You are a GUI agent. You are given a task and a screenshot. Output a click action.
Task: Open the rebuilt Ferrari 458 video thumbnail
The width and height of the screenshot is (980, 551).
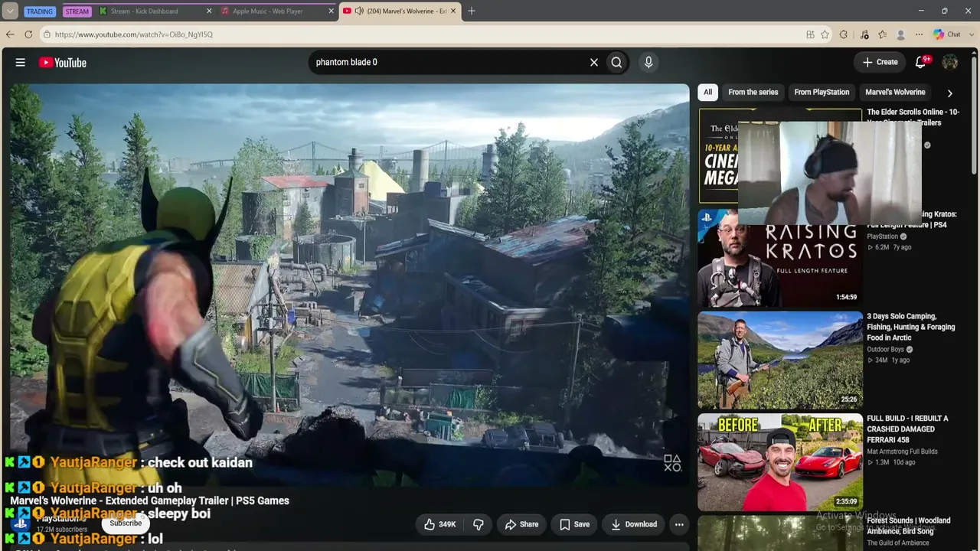(780, 461)
